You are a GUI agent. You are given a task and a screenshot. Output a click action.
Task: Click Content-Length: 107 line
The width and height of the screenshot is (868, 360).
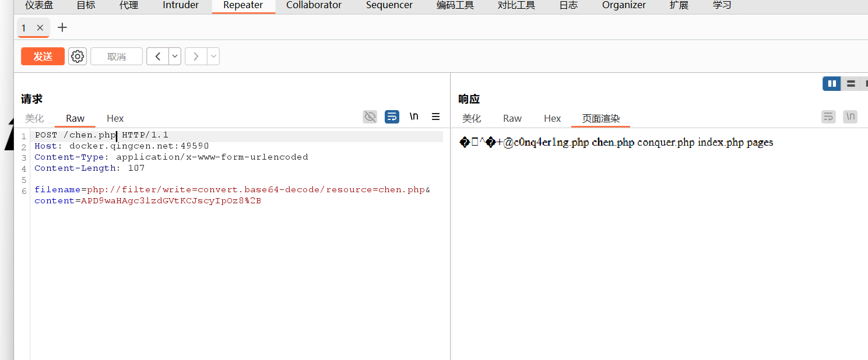[x=90, y=168]
